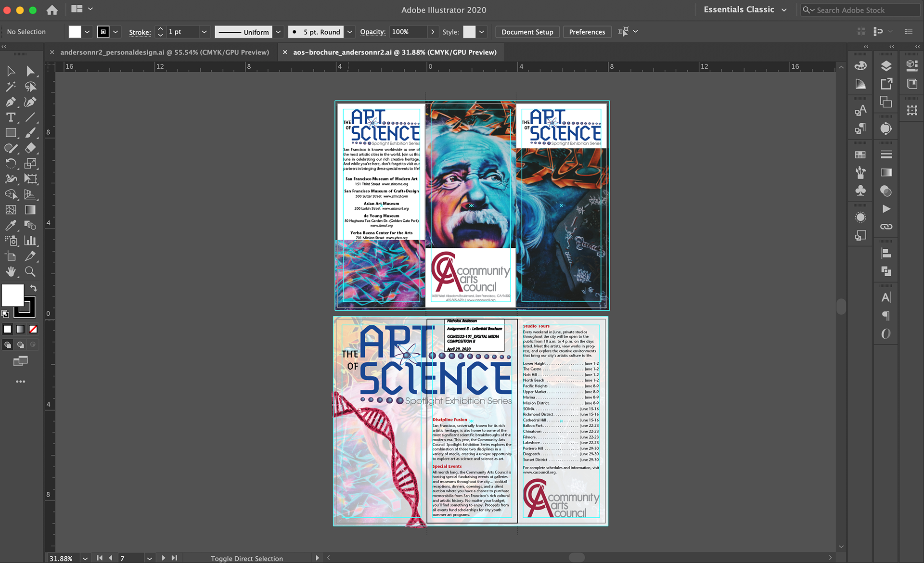The width and height of the screenshot is (924, 563).
Task: Select the Pen tool
Action: tap(11, 102)
